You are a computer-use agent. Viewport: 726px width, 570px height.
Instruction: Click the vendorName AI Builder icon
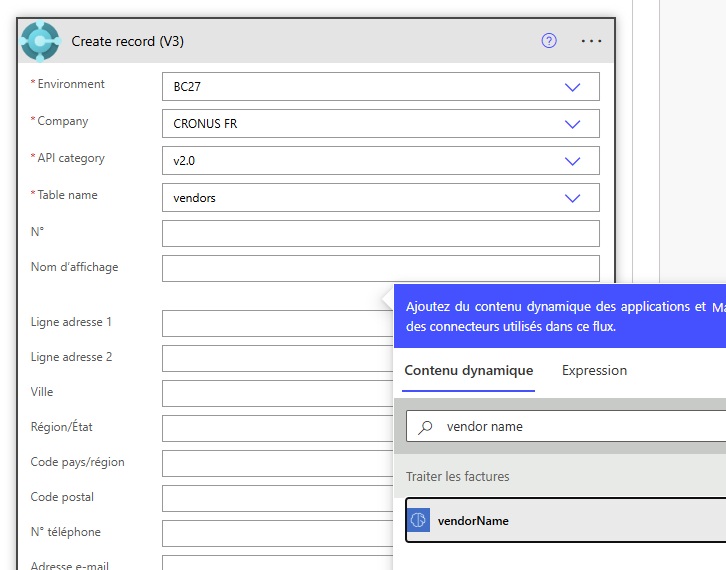point(419,520)
